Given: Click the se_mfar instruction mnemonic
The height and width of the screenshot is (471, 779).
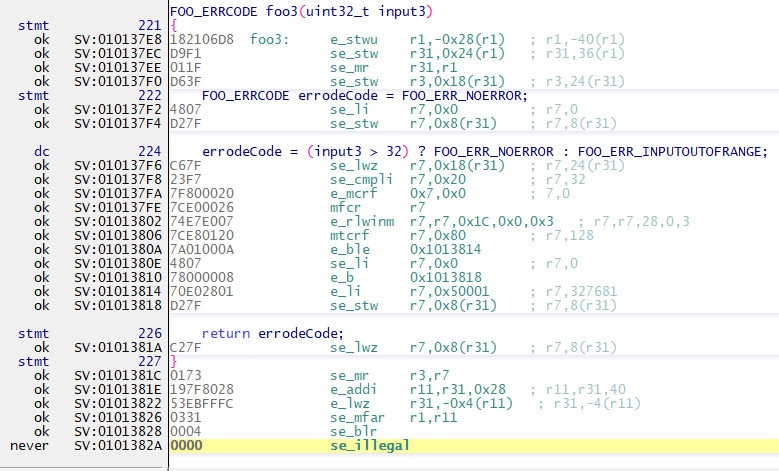Looking at the screenshot, I should coord(358,417).
